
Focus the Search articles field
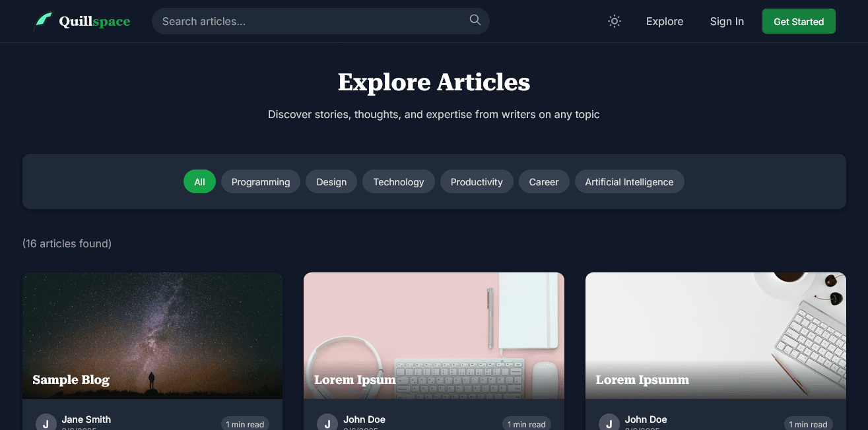click(x=321, y=21)
